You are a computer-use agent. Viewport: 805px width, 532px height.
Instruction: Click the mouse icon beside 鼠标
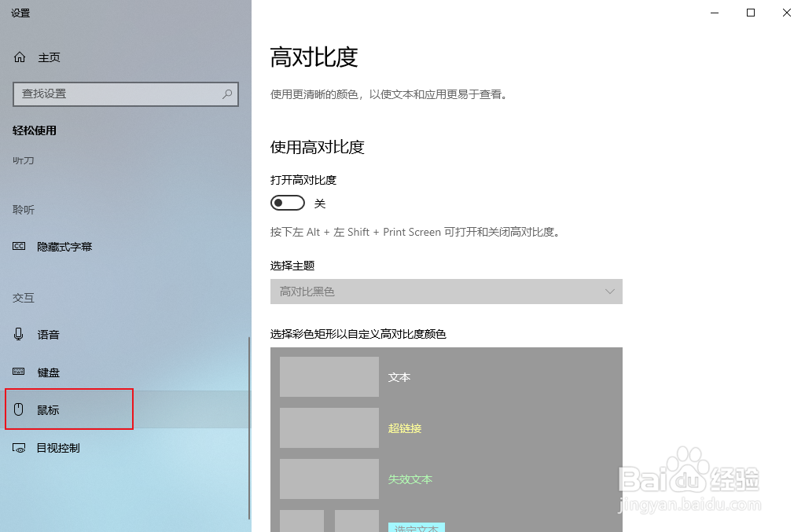(18, 409)
